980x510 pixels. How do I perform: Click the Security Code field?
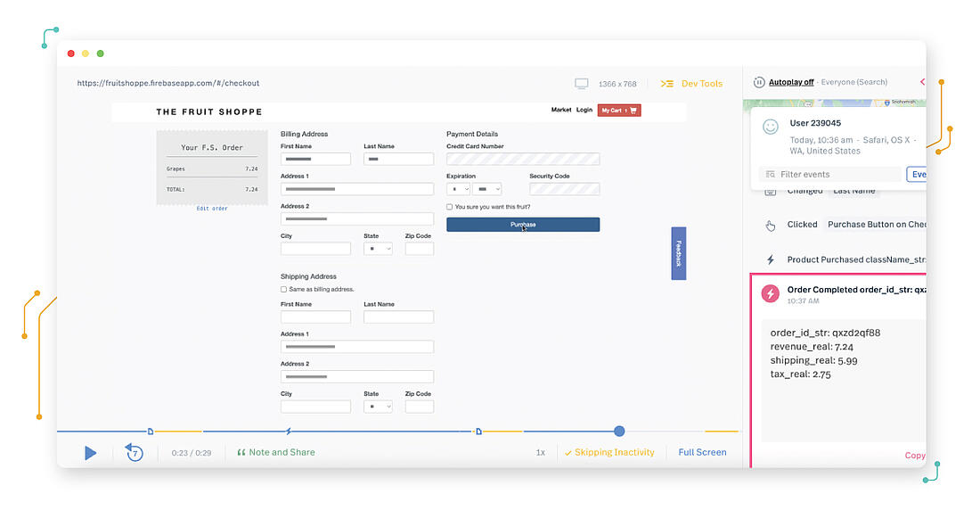click(564, 188)
